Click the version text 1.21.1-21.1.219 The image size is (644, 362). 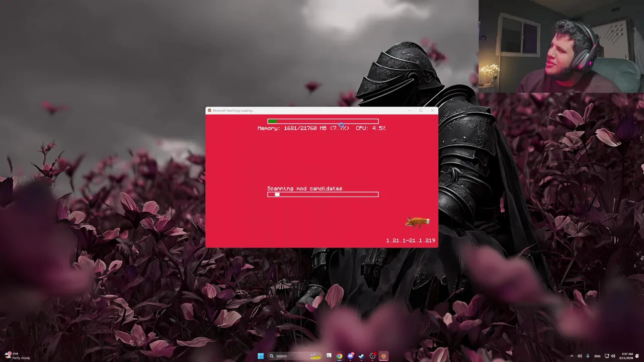(411, 241)
